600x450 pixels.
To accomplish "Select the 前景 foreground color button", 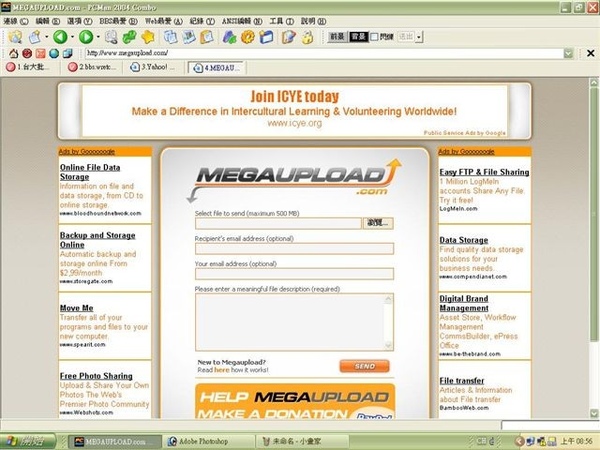I will coord(338,37).
